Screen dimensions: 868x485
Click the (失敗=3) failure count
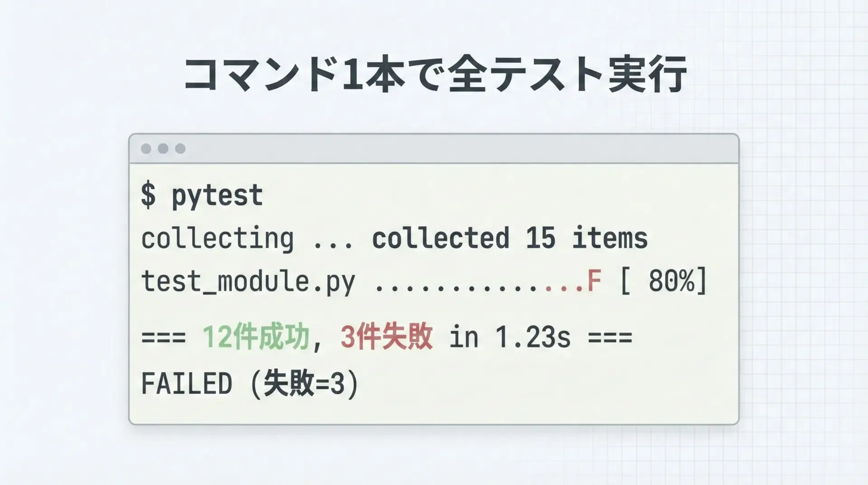point(305,384)
